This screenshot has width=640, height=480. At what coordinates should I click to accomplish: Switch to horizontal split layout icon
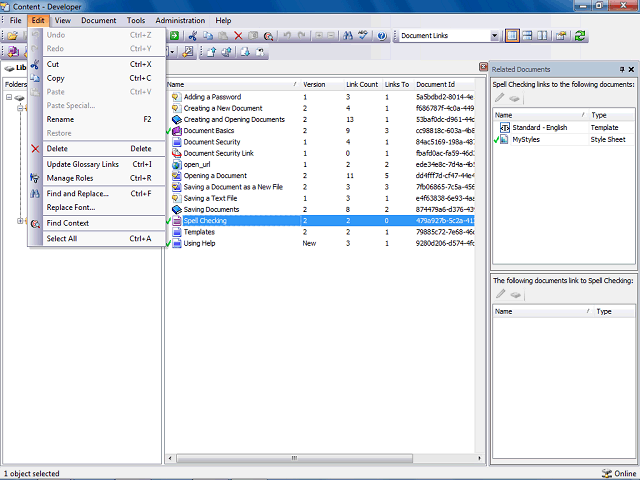pyautogui.click(x=527, y=36)
